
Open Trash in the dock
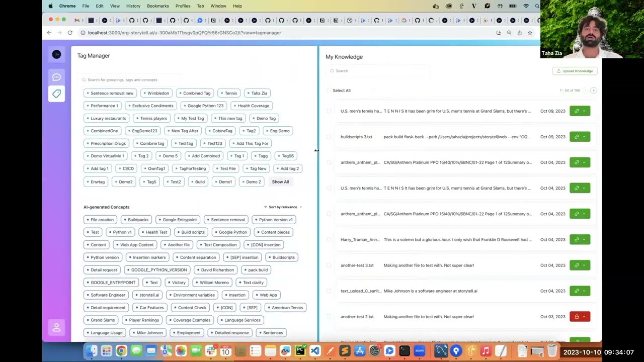tap(552, 350)
